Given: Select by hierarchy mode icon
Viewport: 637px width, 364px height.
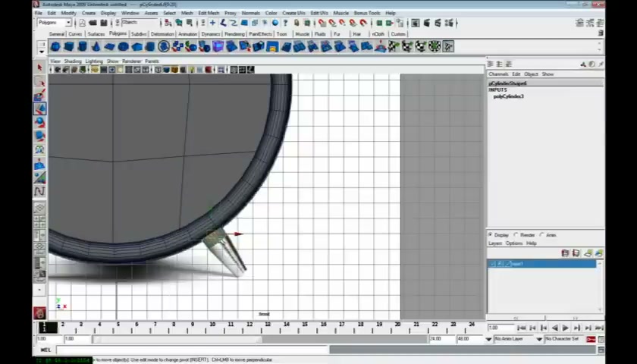Looking at the screenshot, I should point(168,24).
